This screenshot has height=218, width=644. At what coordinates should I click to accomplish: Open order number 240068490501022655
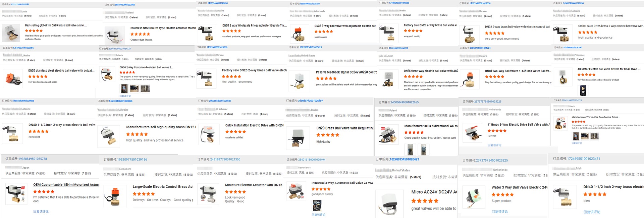coord(405,102)
